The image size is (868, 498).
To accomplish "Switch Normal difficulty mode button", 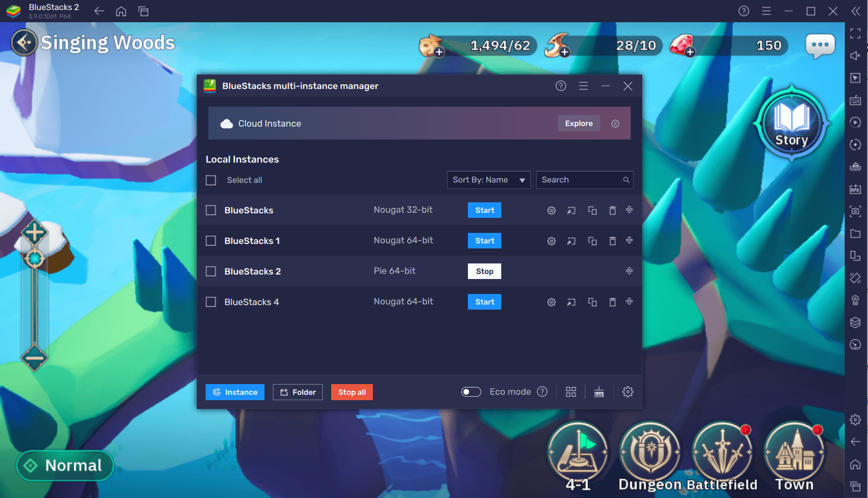I will 65,466.
